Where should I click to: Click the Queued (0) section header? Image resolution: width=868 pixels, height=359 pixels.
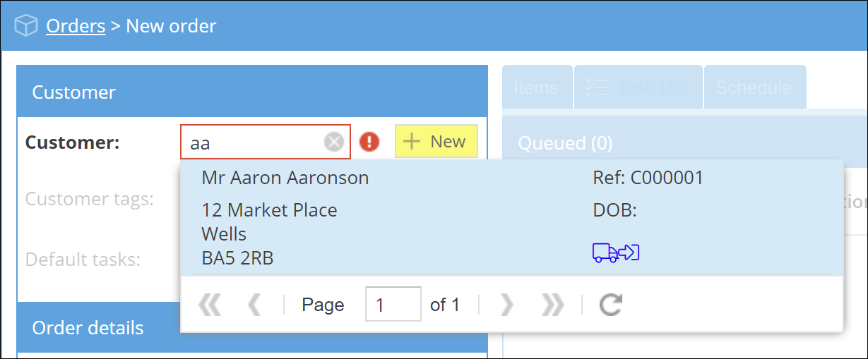coord(565,143)
